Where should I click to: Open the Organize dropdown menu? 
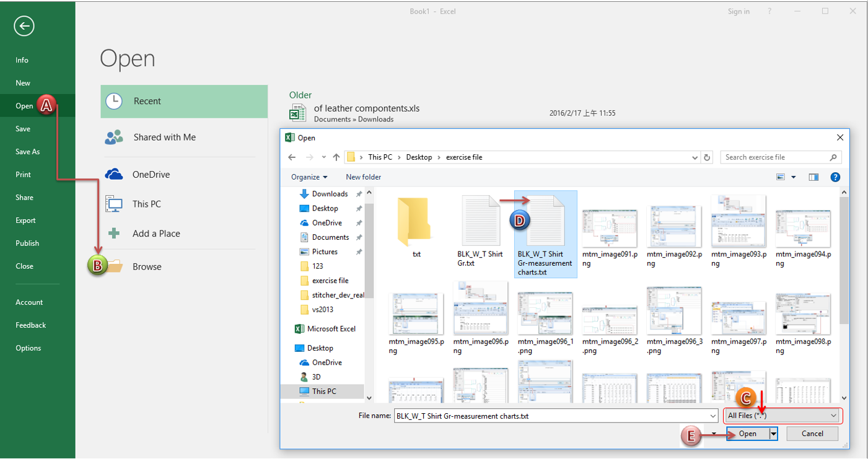click(x=309, y=177)
